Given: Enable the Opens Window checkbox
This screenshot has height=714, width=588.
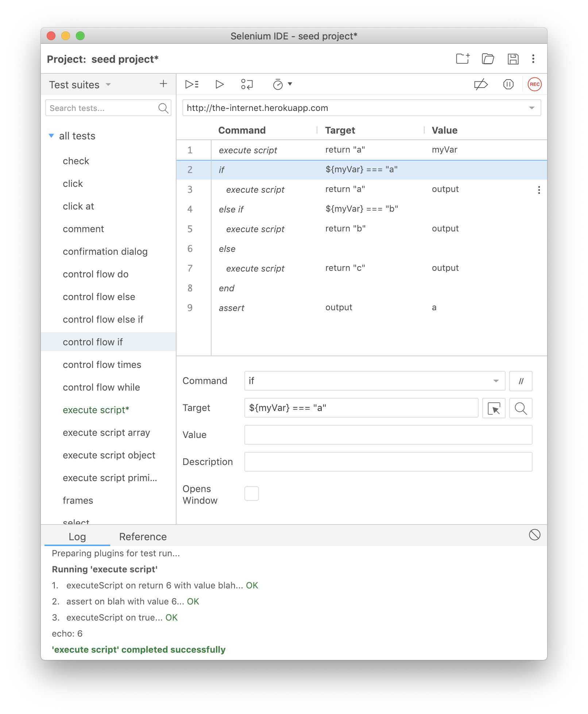Looking at the screenshot, I should pos(251,493).
